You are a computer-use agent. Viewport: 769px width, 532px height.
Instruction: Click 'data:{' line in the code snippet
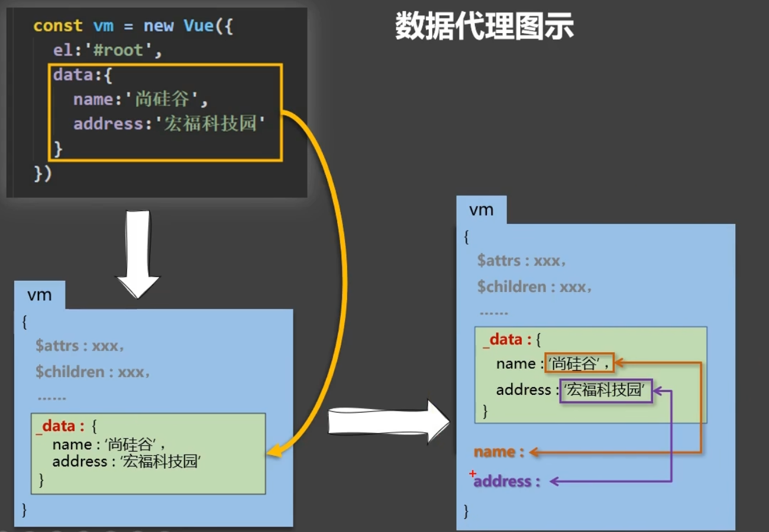click(83, 75)
